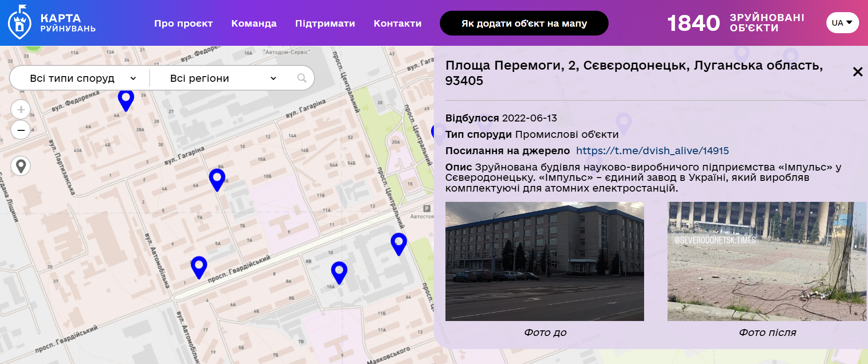The height and width of the screenshot is (364, 868).
Task: Click map marker near building 10А
Action: coord(339,271)
